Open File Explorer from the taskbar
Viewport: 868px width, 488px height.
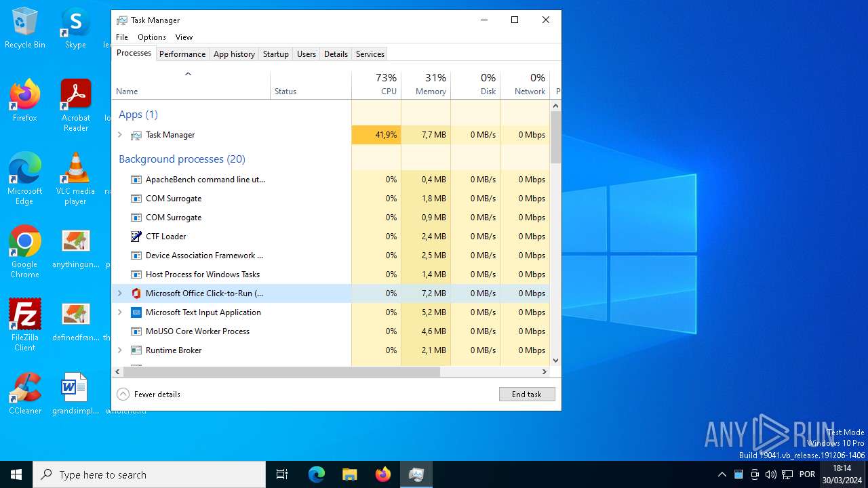tap(349, 474)
